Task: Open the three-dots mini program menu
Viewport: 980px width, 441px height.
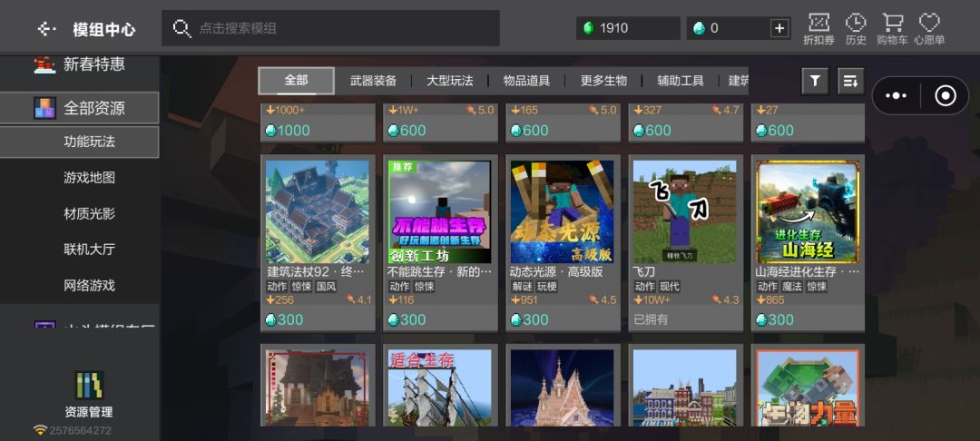Action: [x=896, y=95]
